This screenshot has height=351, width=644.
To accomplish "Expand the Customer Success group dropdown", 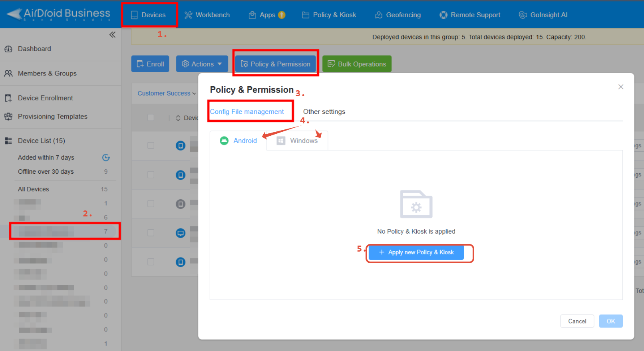I will click(167, 93).
